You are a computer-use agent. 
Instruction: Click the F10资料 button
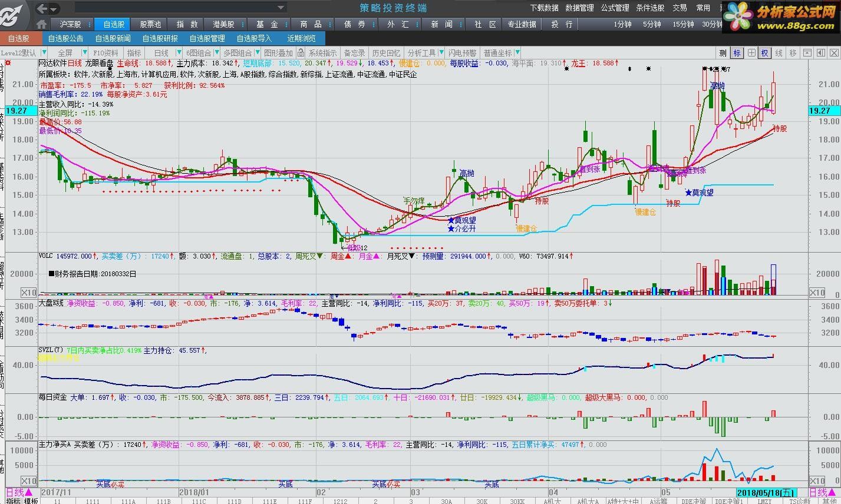pos(106,53)
